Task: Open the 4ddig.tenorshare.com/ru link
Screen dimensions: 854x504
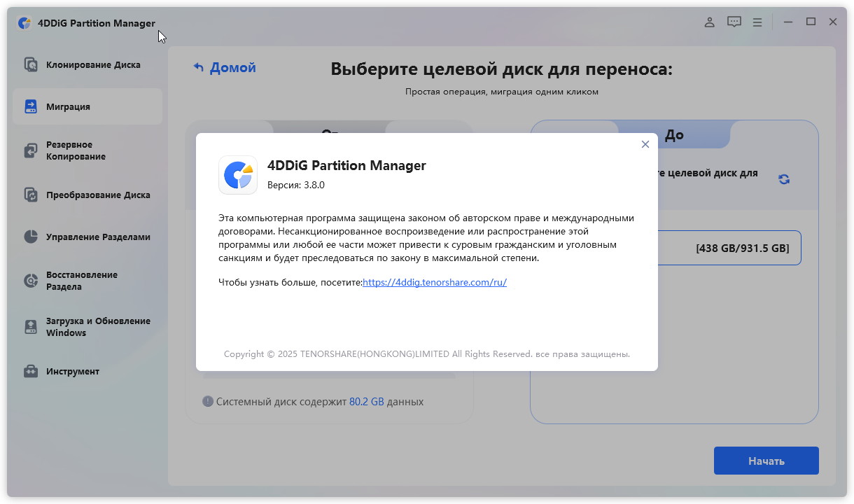Action: [x=435, y=282]
